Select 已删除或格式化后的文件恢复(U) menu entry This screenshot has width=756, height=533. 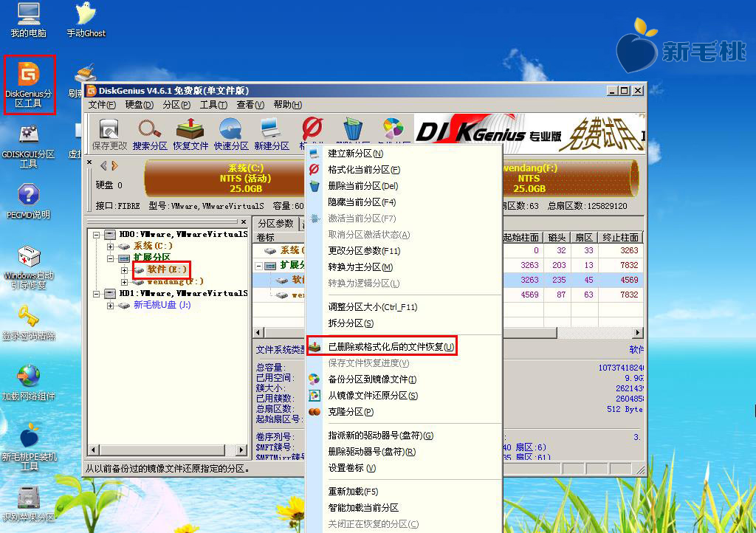pyautogui.click(x=404, y=347)
